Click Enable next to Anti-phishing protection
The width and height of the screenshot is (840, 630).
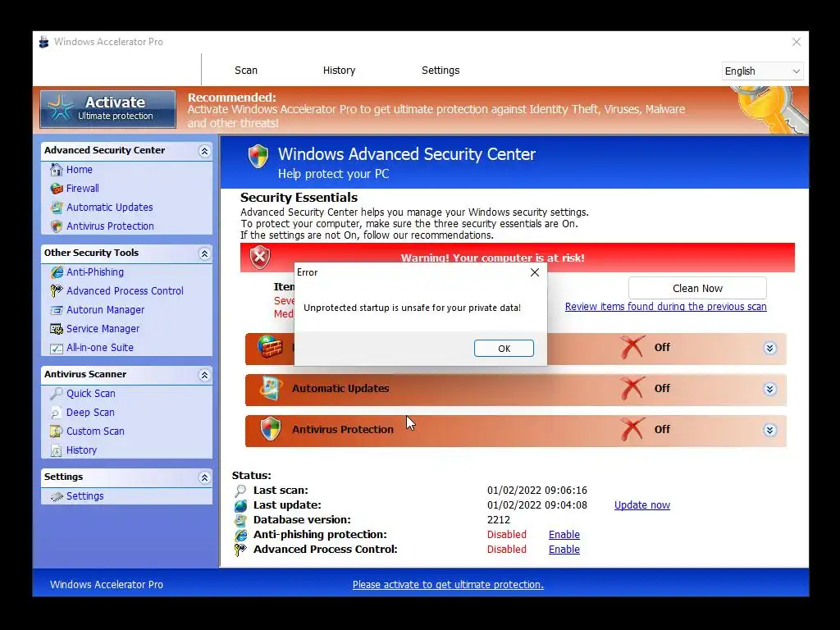[564, 535]
